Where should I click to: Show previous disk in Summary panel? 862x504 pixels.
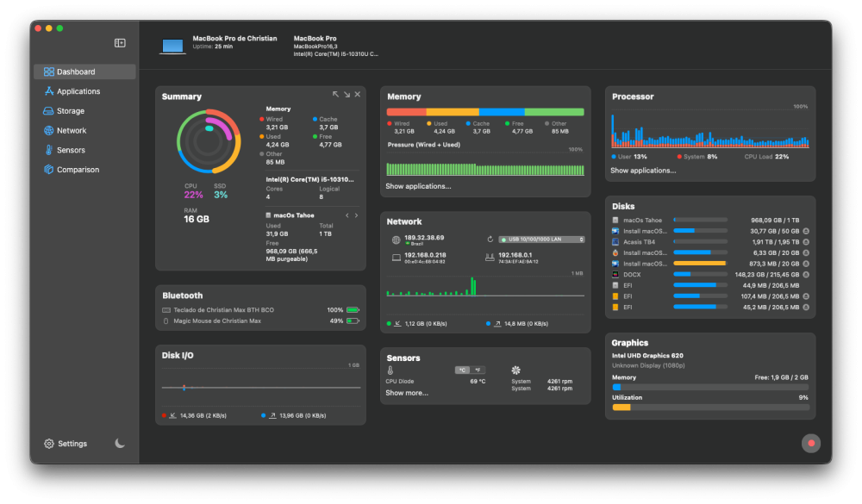click(347, 215)
